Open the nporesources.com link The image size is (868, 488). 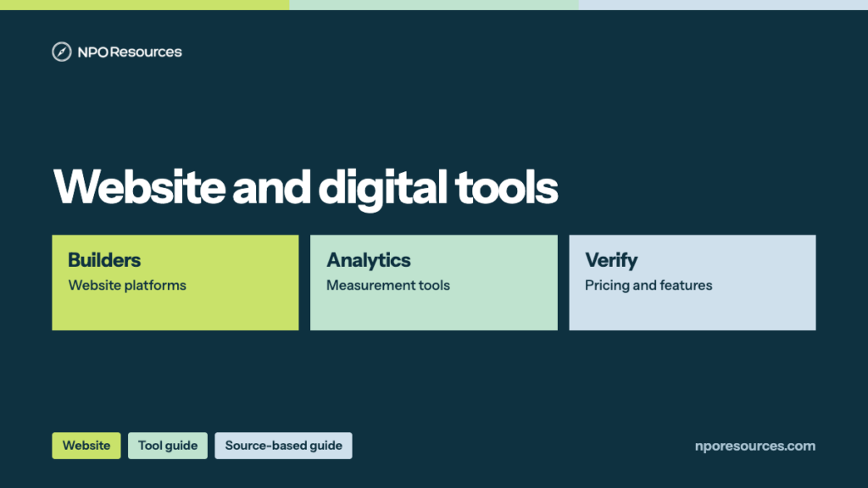[755, 446]
